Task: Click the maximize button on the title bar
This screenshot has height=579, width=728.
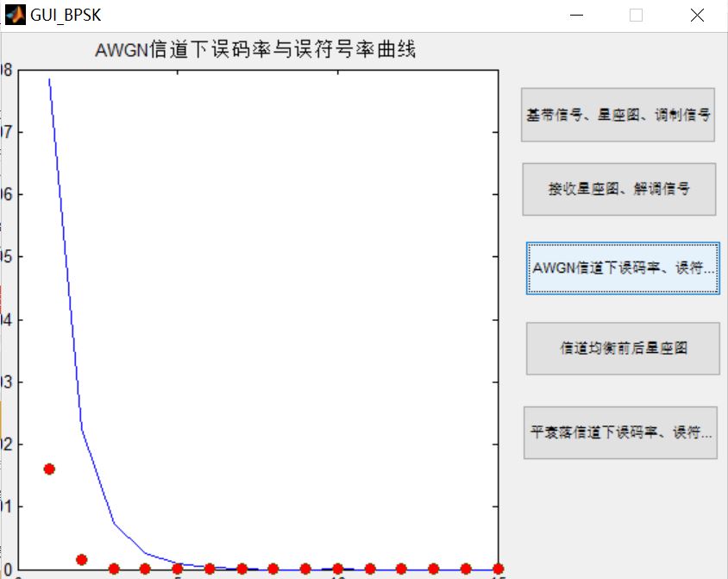Action: coord(636,15)
